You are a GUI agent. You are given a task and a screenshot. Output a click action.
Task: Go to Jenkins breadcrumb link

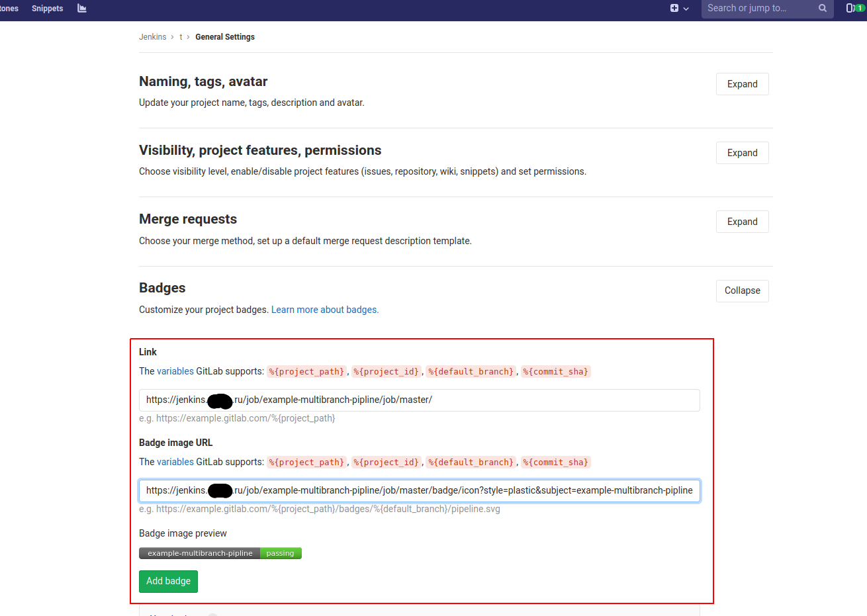point(152,37)
